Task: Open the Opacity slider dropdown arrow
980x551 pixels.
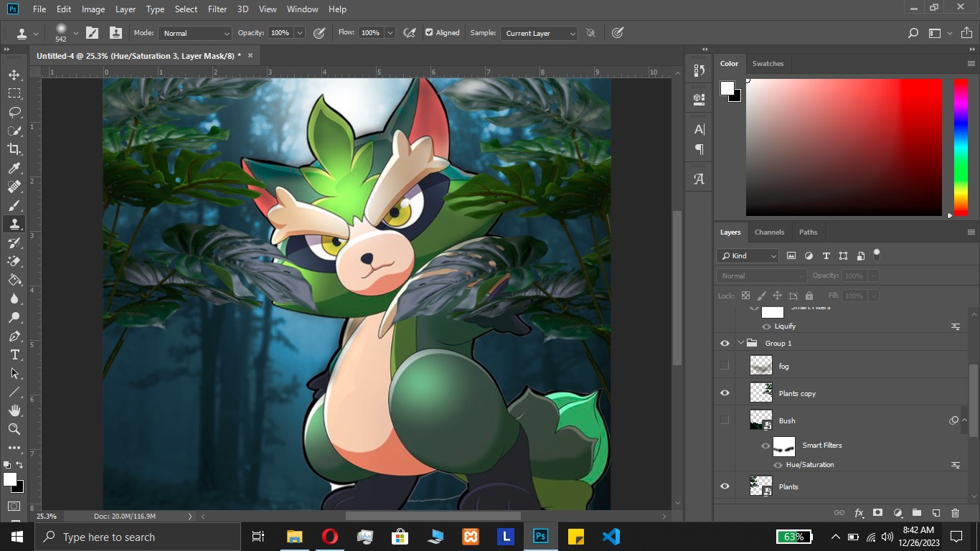Action: click(x=300, y=33)
